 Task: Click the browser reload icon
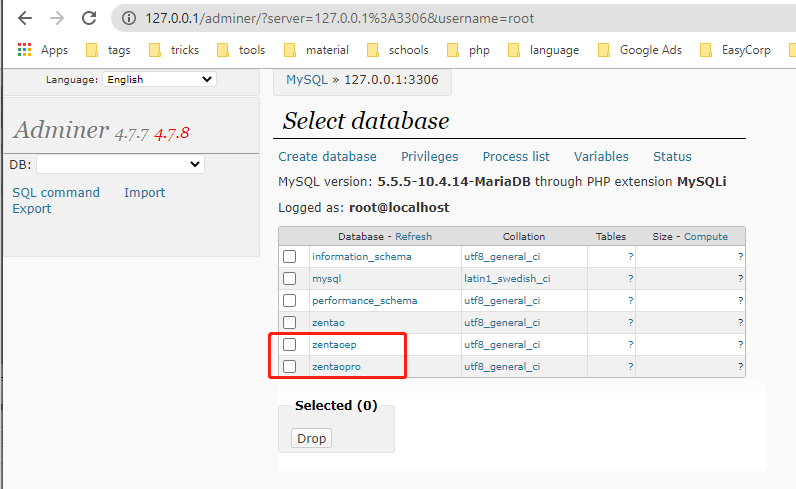click(89, 18)
